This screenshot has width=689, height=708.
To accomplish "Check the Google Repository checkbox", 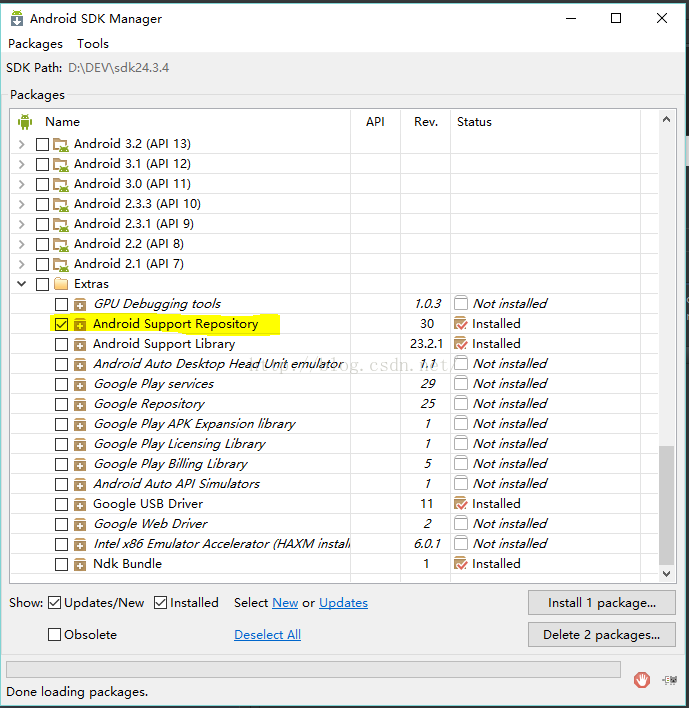I will pos(61,404).
